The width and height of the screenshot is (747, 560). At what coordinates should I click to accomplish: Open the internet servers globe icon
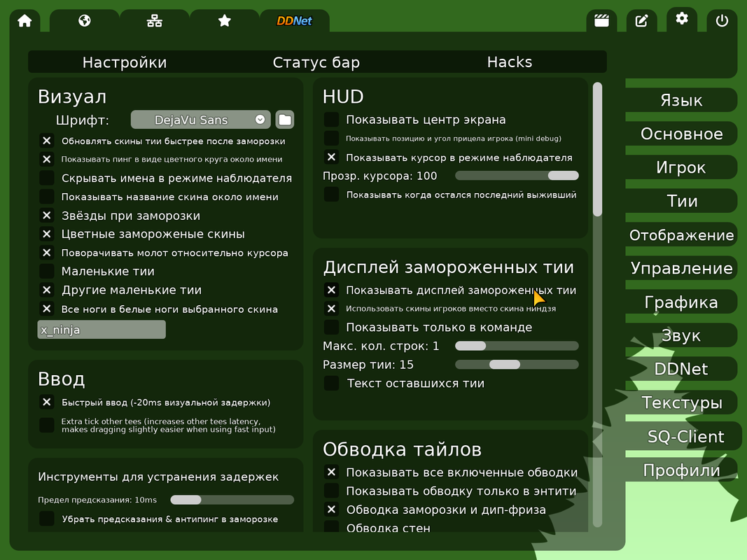[x=84, y=21]
